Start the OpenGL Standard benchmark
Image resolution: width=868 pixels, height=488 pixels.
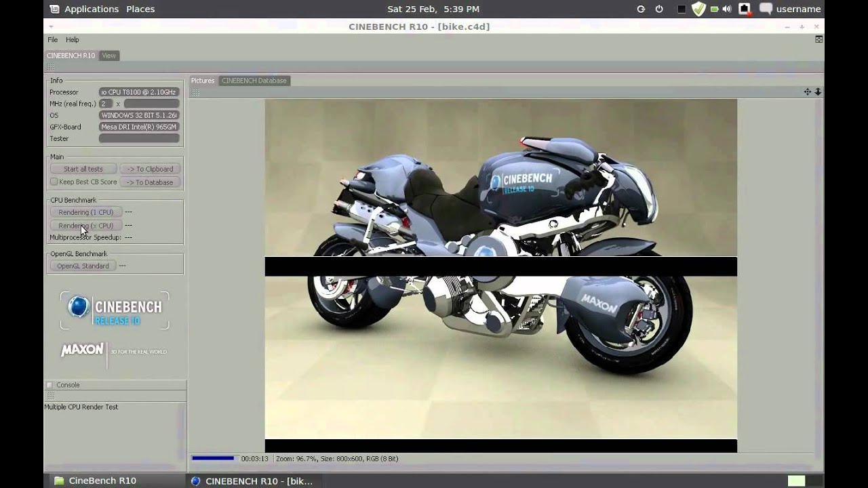pos(83,266)
